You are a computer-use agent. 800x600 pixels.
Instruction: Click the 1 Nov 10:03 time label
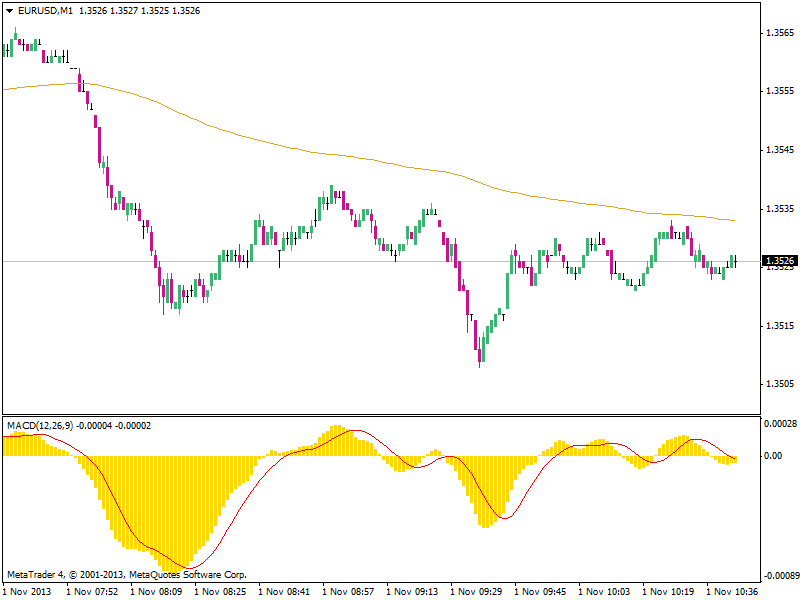point(604,591)
